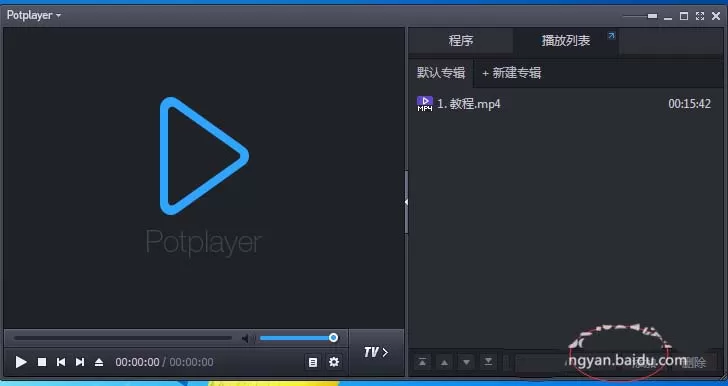This screenshot has width=728, height=386.
Task: Move selected item to the bottom
Action: [488, 362]
